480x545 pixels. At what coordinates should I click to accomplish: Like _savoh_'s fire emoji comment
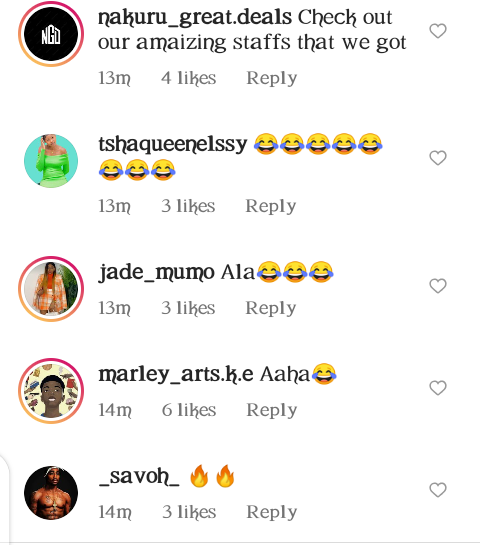click(x=438, y=490)
